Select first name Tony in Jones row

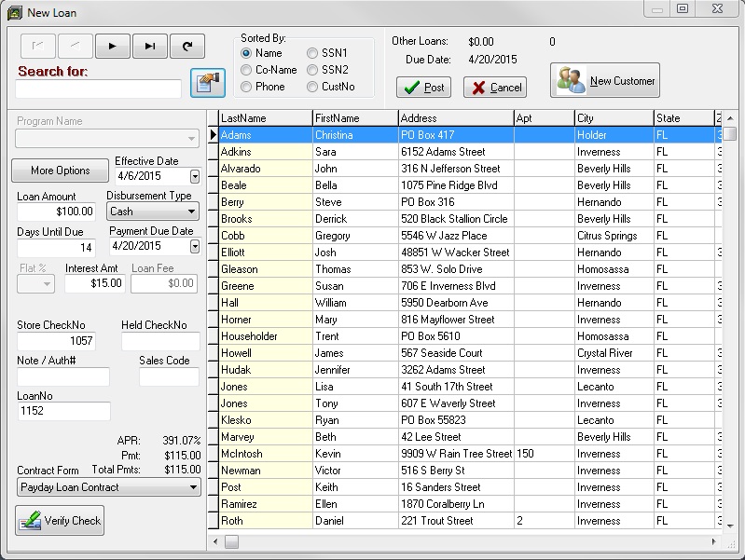tap(355, 403)
